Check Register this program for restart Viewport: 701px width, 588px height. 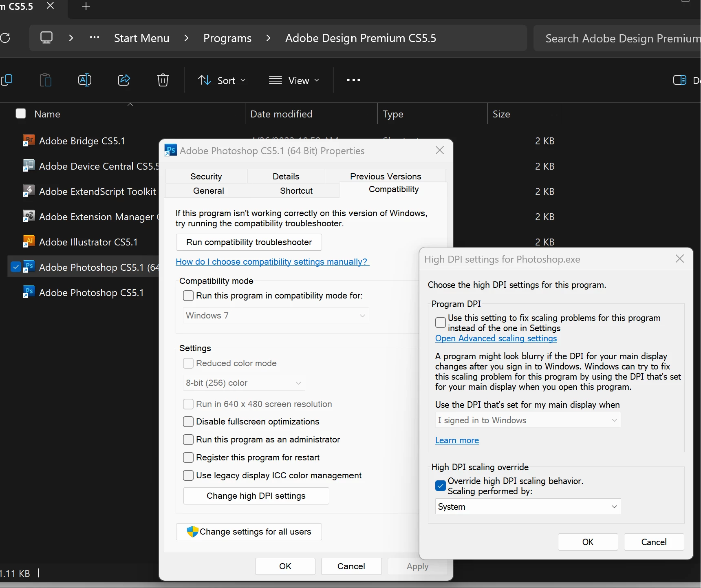[x=188, y=458]
